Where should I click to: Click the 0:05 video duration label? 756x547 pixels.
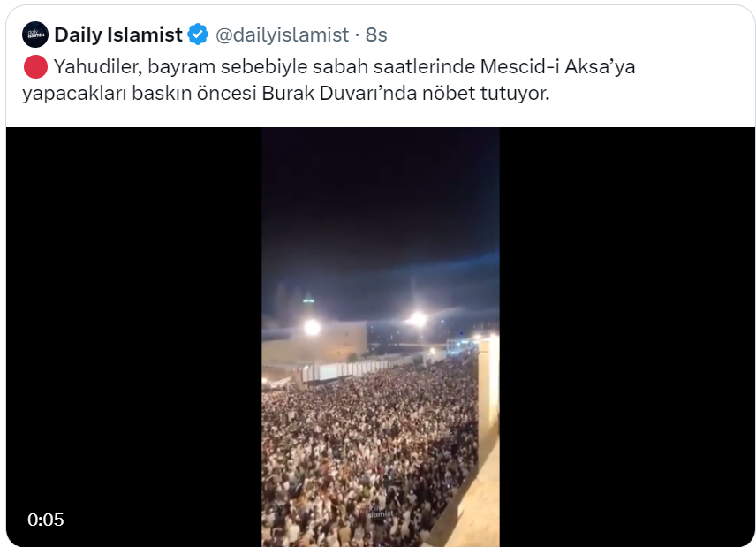(x=46, y=520)
